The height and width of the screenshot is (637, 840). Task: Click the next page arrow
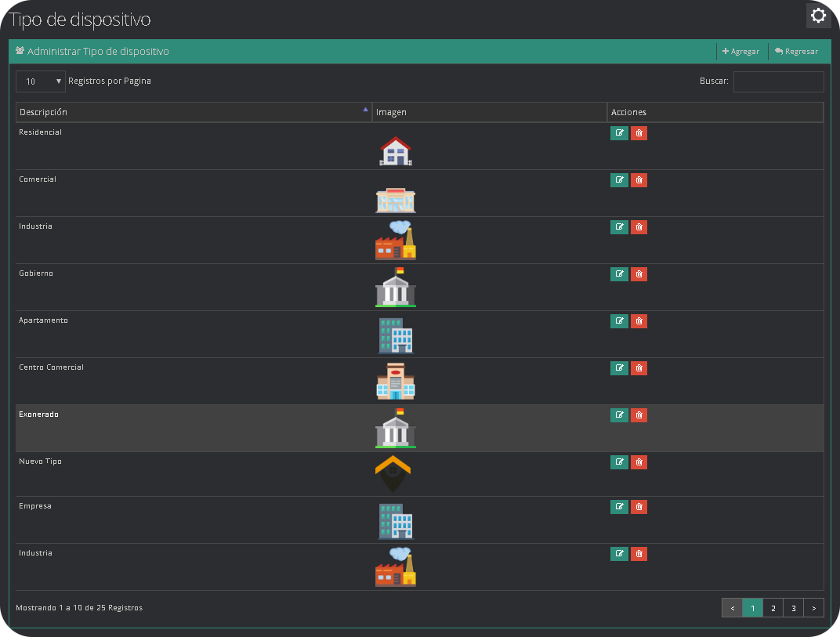(x=813, y=608)
